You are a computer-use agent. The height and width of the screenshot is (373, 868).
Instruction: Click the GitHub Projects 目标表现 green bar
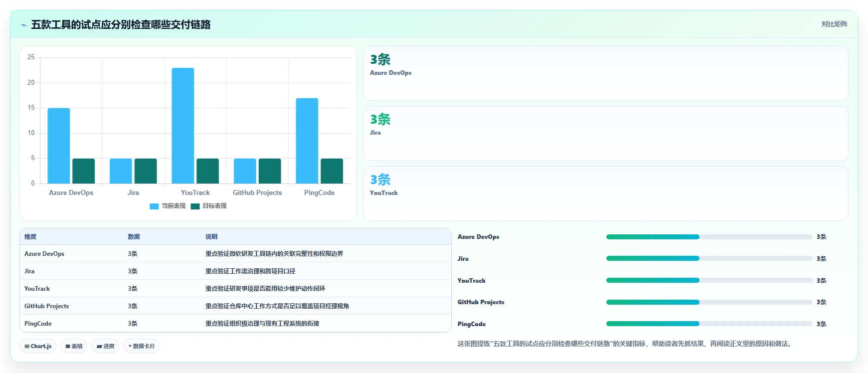[x=270, y=171]
